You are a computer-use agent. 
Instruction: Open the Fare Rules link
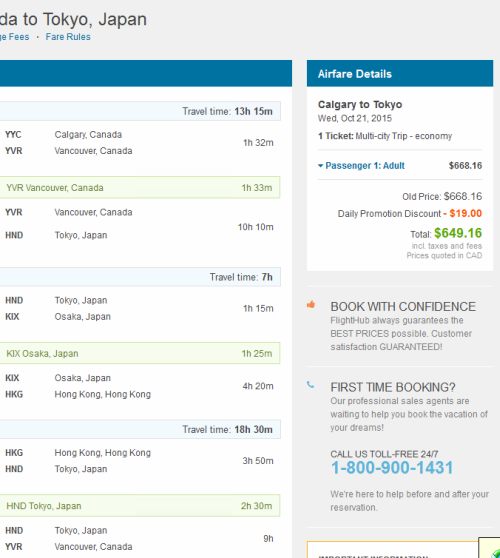coord(68,37)
